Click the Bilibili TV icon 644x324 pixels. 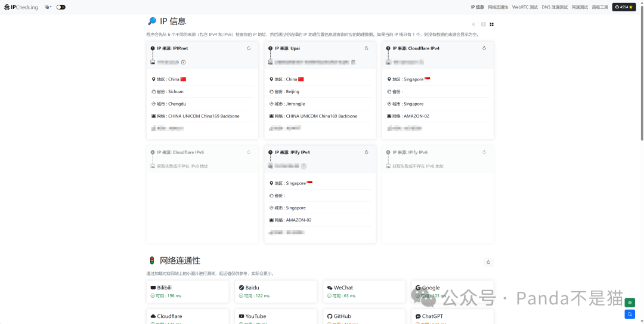(x=153, y=288)
